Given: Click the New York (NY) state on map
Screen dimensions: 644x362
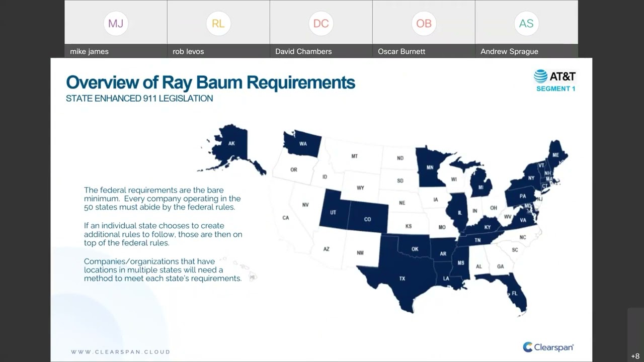Looking at the screenshot, I should 531,178.
